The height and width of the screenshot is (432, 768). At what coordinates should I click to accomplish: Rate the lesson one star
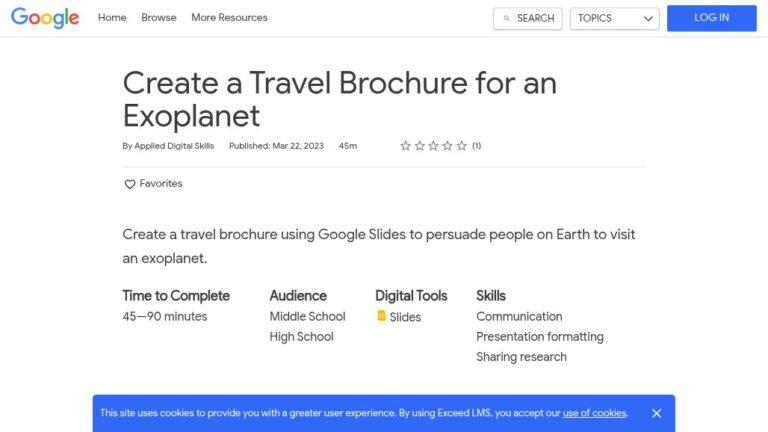click(x=405, y=146)
